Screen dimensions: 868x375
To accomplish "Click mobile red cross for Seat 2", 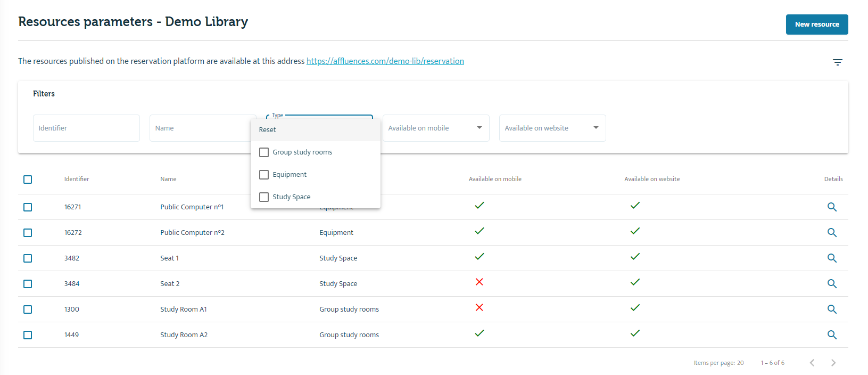I will 480,282.
